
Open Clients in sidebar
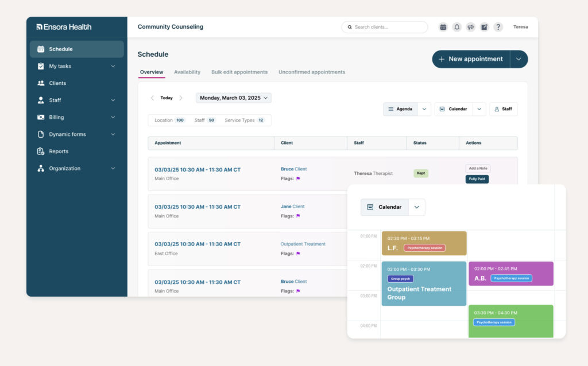pos(77,83)
